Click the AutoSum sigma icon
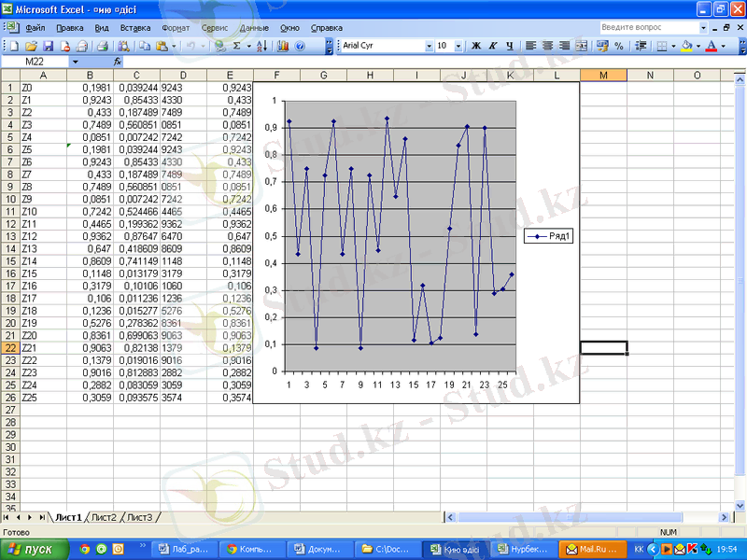Screen dimensions: 747x560 236,45
